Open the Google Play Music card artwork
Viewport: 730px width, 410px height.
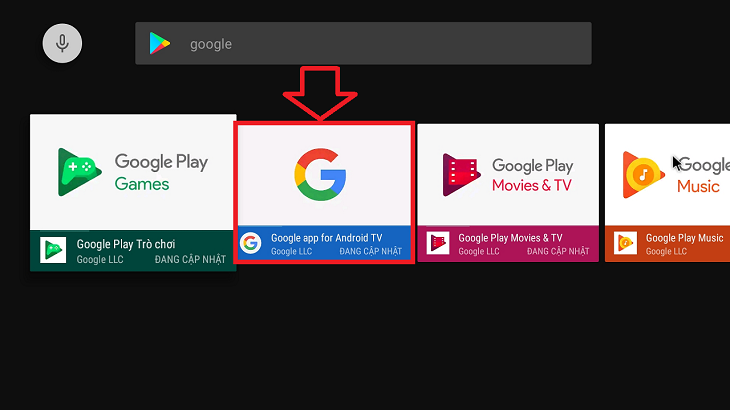pyautogui.click(x=667, y=175)
